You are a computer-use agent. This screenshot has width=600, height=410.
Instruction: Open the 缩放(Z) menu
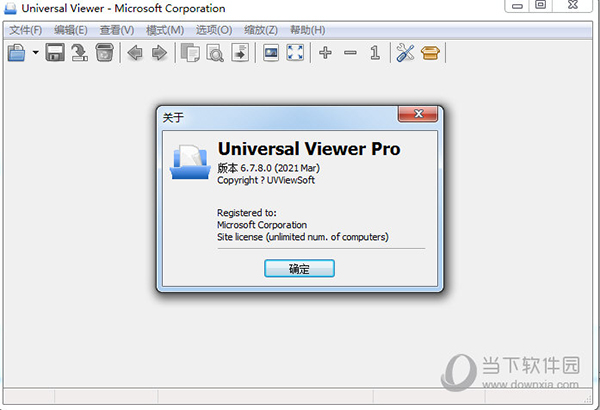pos(261,30)
